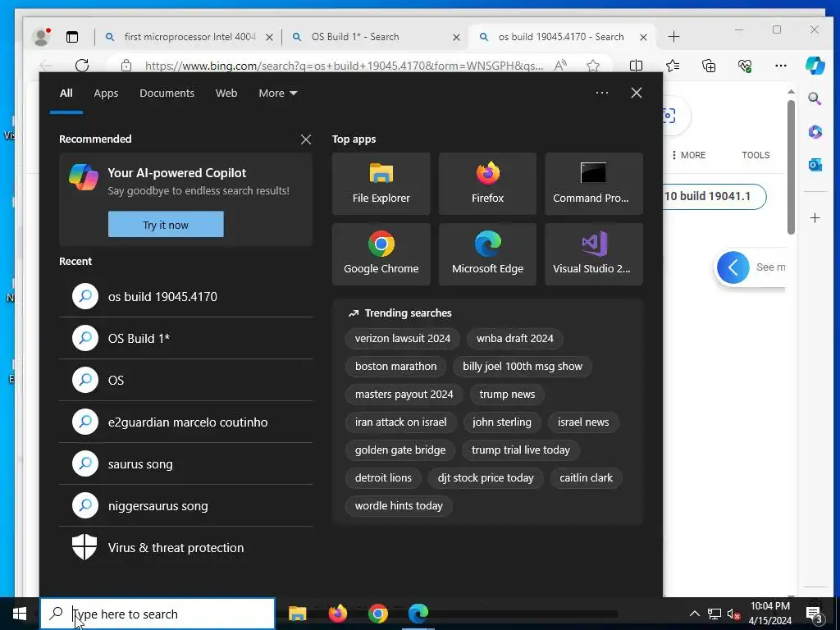Viewport: 840px width, 630px height.
Task: Add this page to favorites star
Action: pos(592,66)
